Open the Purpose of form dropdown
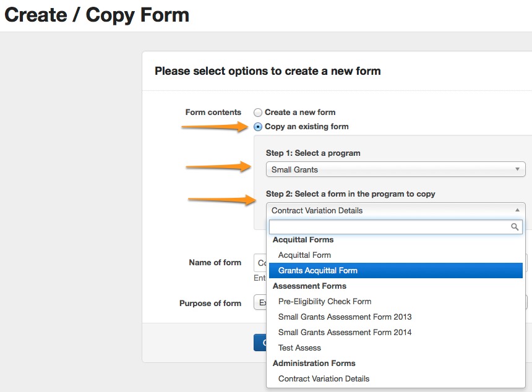This screenshot has width=532, height=392. tap(260, 303)
